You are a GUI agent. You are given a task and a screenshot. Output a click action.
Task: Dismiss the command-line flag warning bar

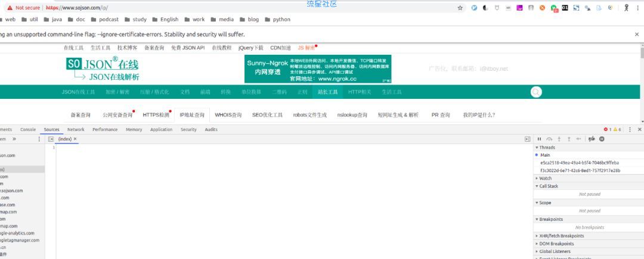pyautogui.click(x=637, y=35)
